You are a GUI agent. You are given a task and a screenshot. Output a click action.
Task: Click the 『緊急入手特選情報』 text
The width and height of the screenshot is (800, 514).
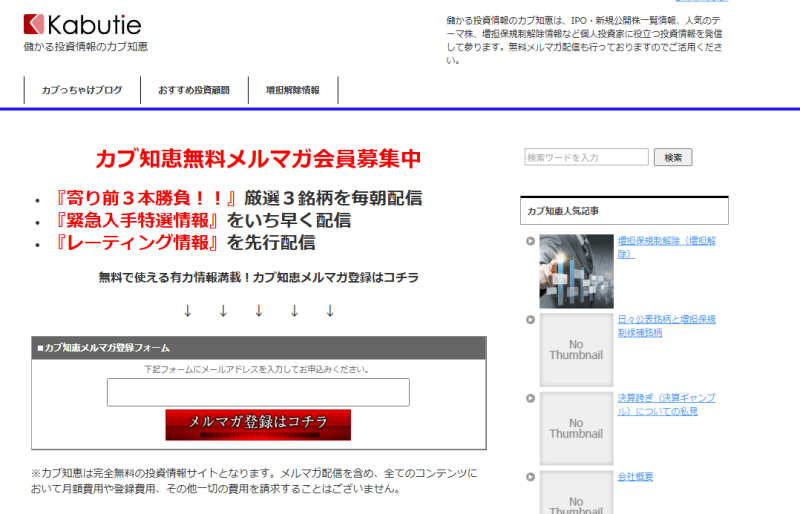pyautogui.click(x=135, y=221)
